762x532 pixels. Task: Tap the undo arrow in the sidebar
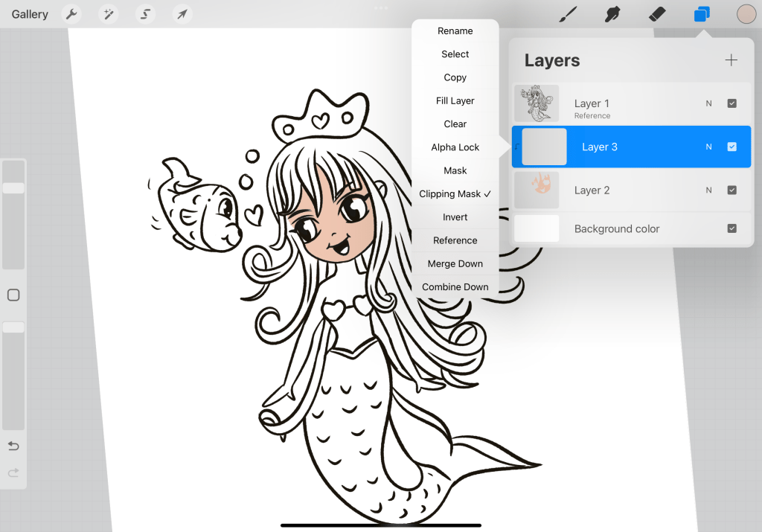pyautogui.click(x=13, y=446)
